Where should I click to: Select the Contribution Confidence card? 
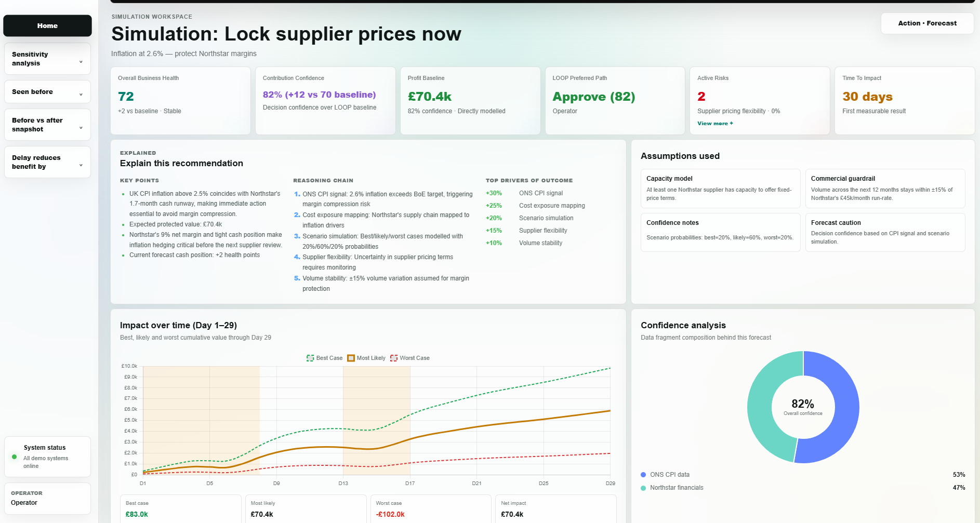click(x=325, y=101)
